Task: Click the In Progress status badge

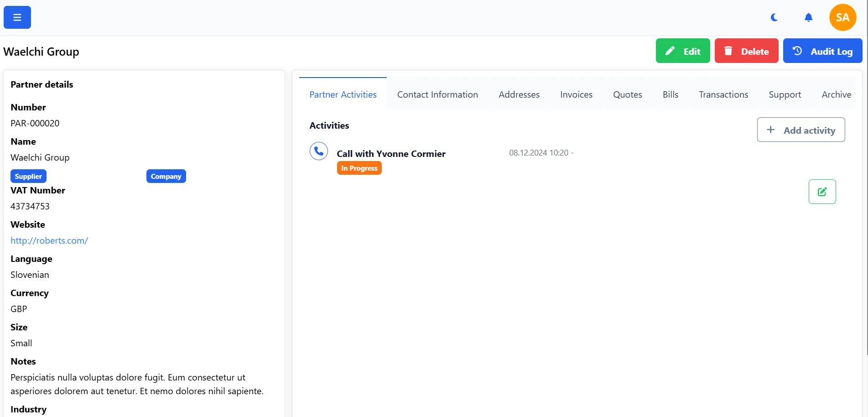Action: click(359, 168)
